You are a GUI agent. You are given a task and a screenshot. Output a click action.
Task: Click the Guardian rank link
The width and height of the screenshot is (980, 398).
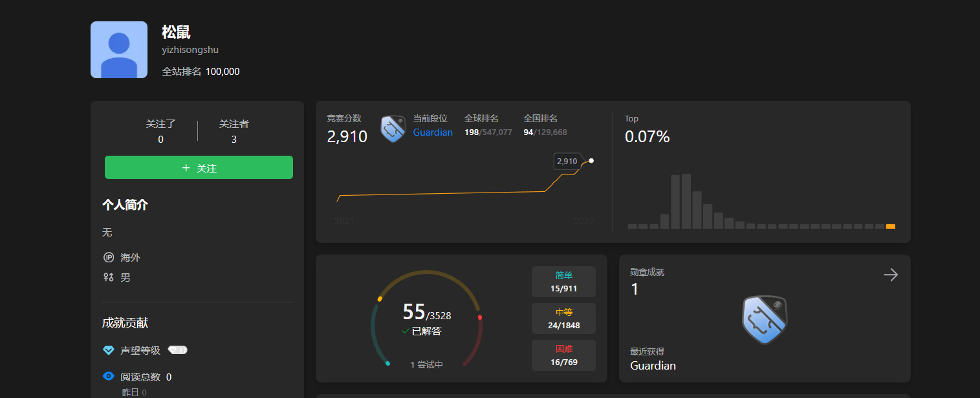coord(433,132)
